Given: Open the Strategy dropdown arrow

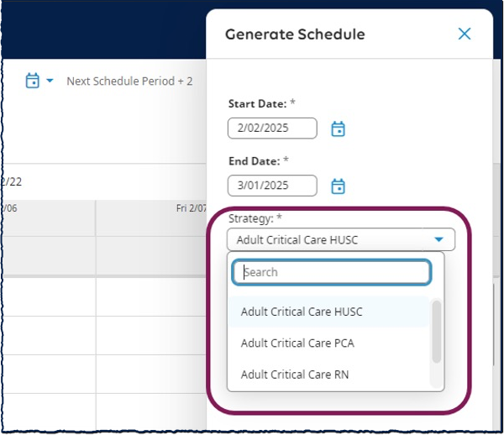Looking at the screenshot, I should click(x=438, y=239).
